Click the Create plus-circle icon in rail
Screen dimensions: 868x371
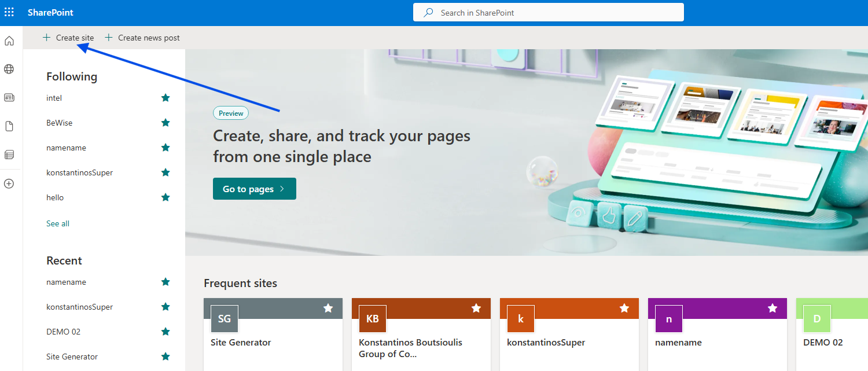[x=9, y=184]
